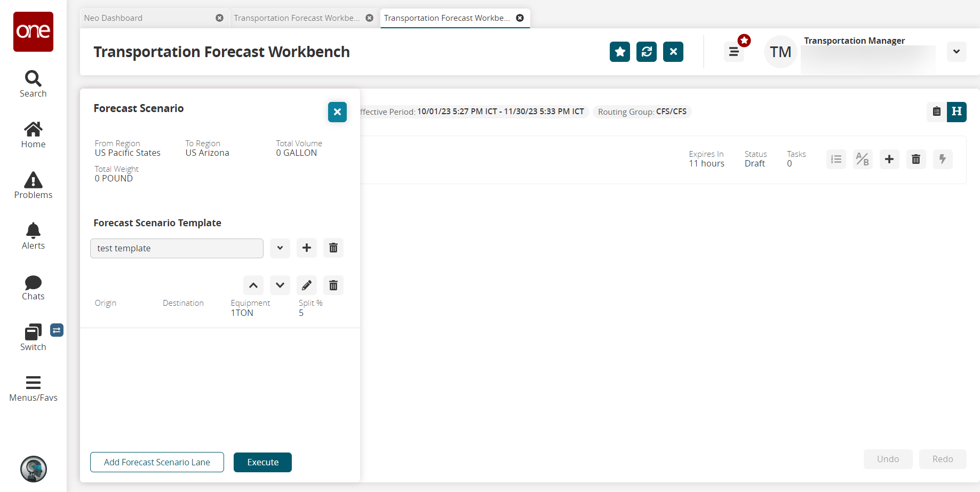Click the US Pacific States From Region value
The image size is (980, 492).
click(128, 153)
